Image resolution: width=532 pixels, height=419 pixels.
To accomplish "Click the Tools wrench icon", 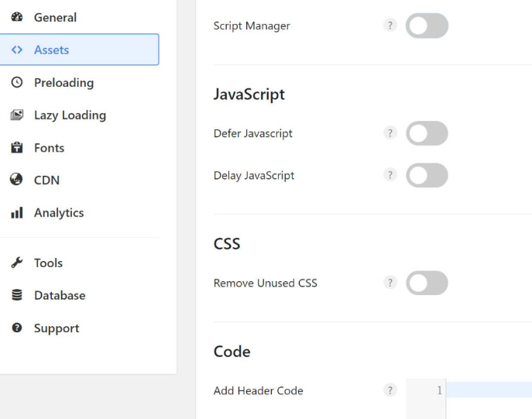I will pos(16,263).
